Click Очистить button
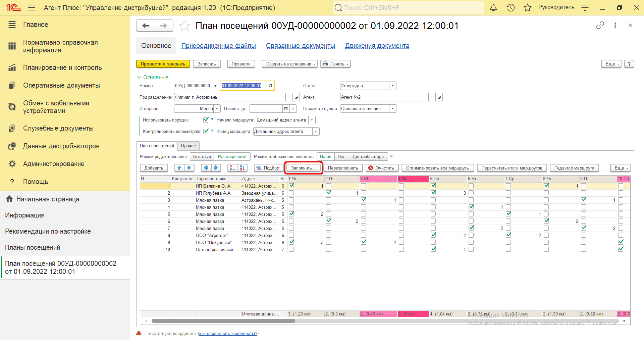Image resolution: width=644 pixels, height=340 pixels. (x=382, y=168)
